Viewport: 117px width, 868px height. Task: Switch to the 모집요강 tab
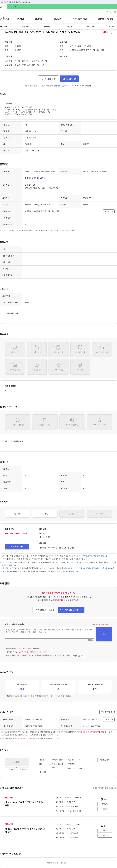(x=3, y=27)
